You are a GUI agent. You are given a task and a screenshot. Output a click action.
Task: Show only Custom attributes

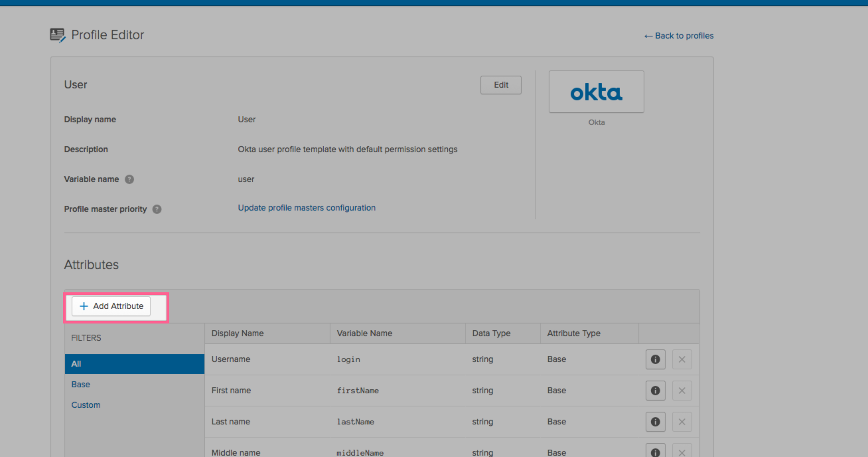tap(86, 405)
